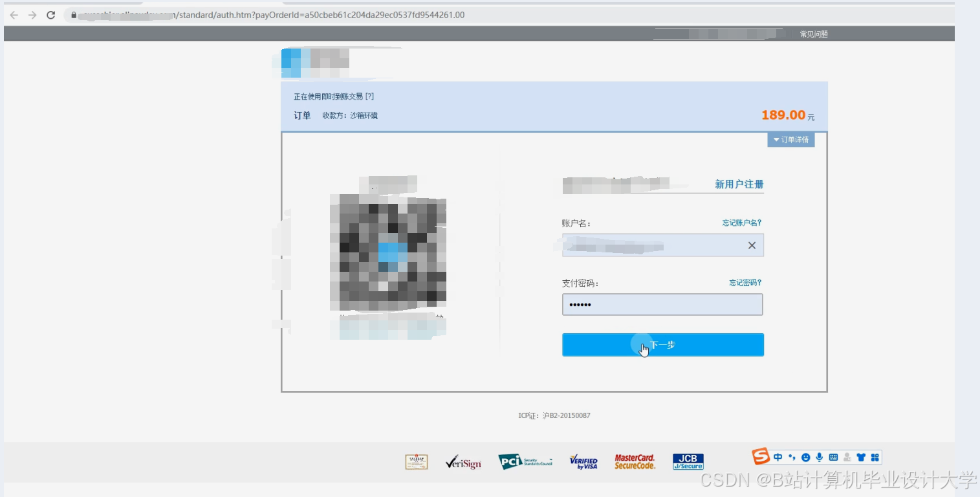980x497 pixels.
Task: Click the browser back arrow
Action: (x=14, y=15)
